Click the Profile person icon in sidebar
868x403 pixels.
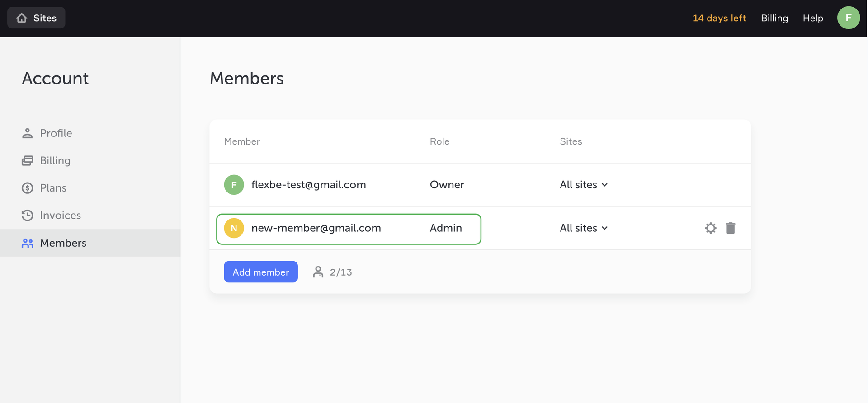[x=27, y=133]
